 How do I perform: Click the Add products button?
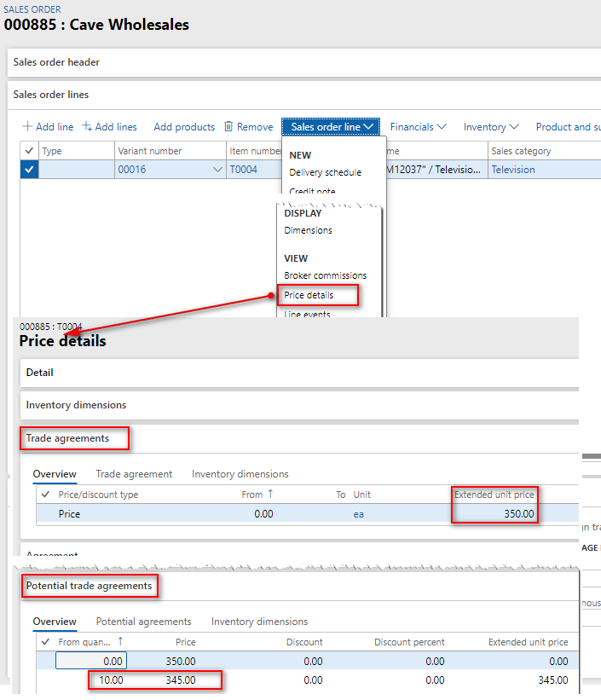point(184,126)
